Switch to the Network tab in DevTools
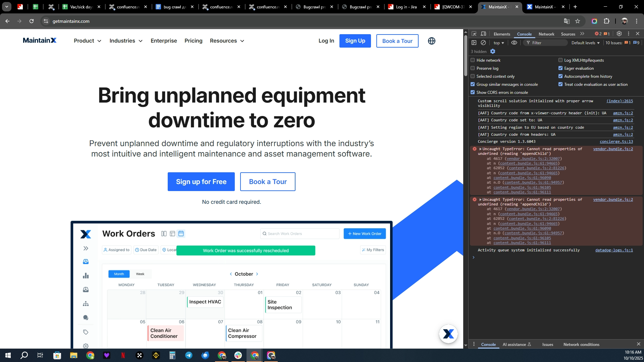The image size is (644, 362). coord(546,34)
